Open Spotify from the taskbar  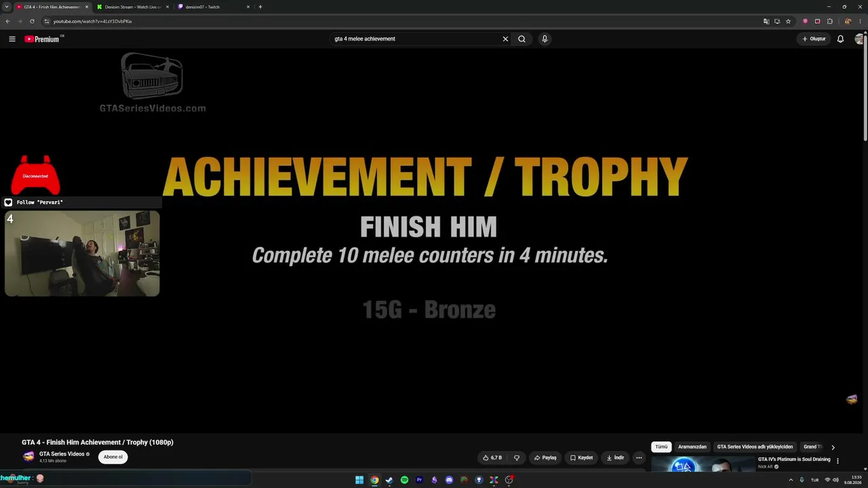(x=404, y=480)
